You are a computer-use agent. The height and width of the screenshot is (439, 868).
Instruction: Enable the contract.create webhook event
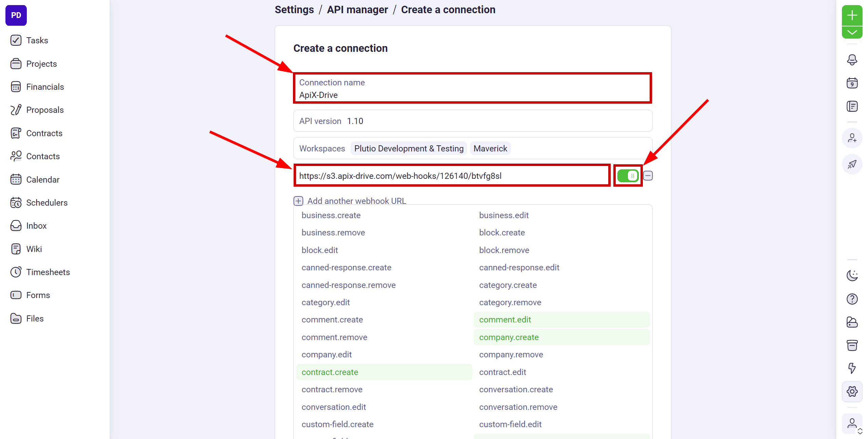[x=330, y=371]
